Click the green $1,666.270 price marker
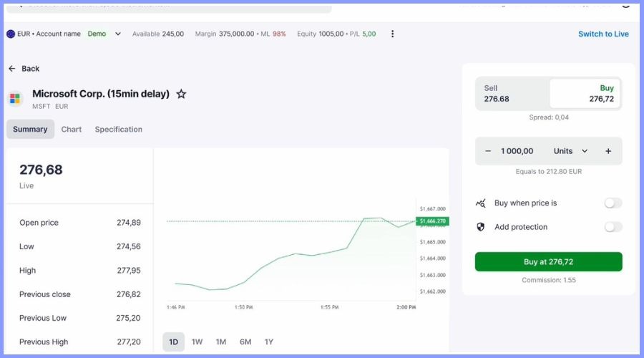644x358 pixels. coord(432,221)
